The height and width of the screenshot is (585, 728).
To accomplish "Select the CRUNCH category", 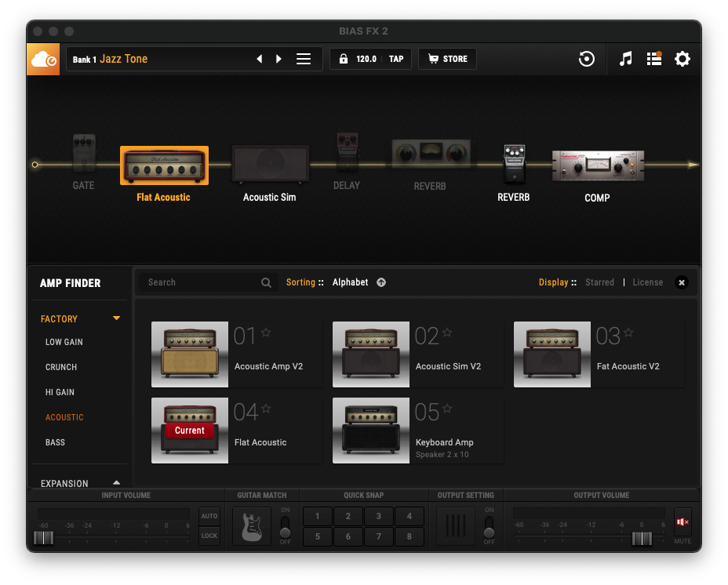I will (61, 367).
